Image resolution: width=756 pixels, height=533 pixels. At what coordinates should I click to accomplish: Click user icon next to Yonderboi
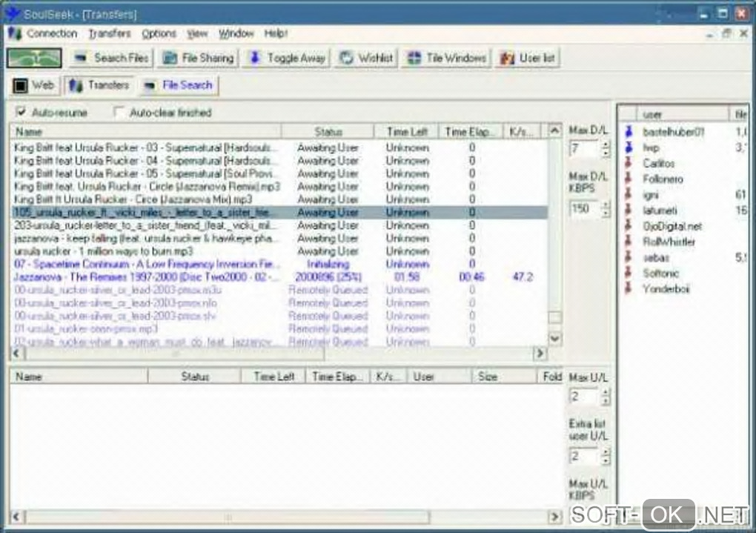point(629,289)
